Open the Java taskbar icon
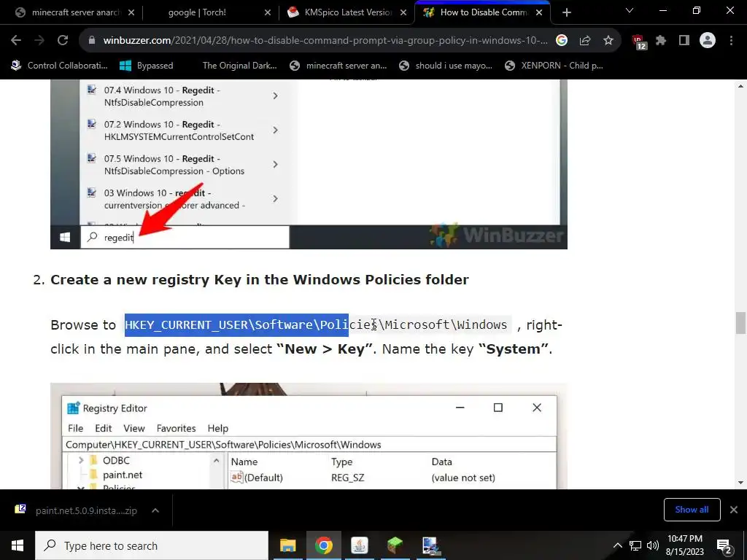Screen dimensions: 747x560 pyautogui.click(x=359, y=545)
